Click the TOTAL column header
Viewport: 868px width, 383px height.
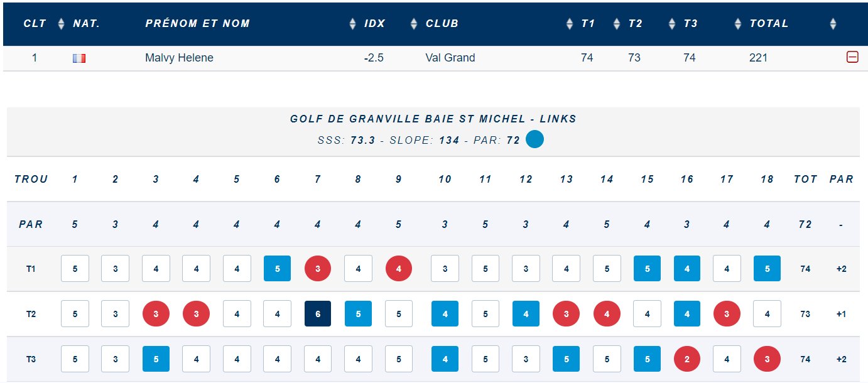point(769,24)
